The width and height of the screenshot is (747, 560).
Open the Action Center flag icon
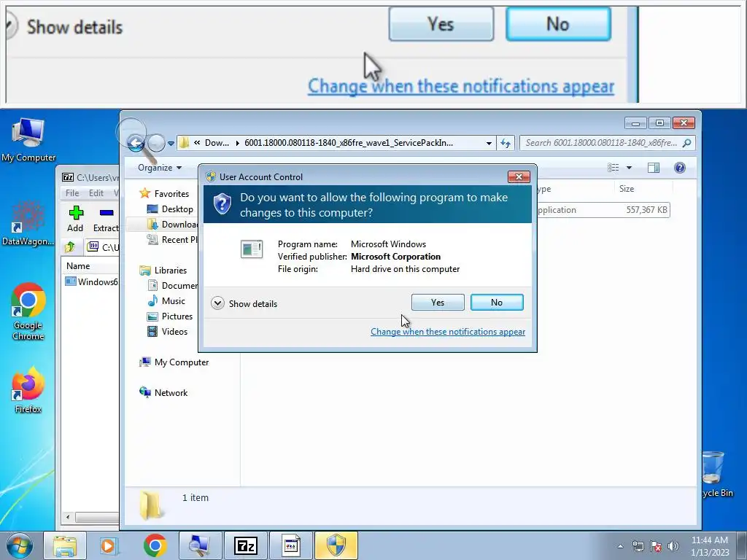tap(656, 546)
